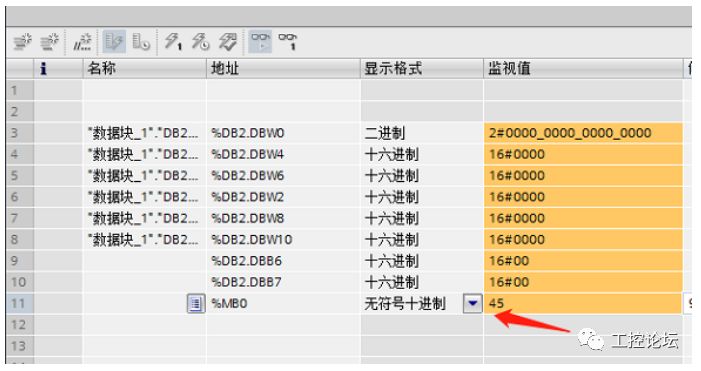Click the name cell in the DBW2 row
701x371 pixels.
(x=144, y=197)
